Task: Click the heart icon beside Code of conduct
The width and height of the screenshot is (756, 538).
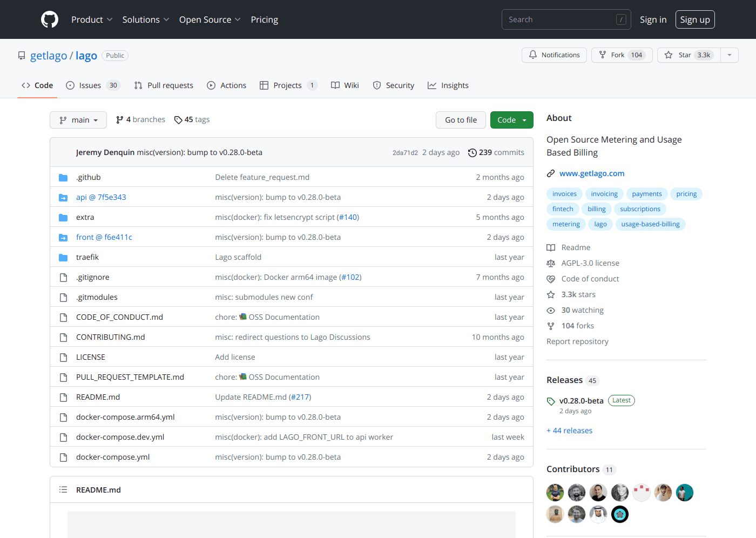Action: pos(551,279)
